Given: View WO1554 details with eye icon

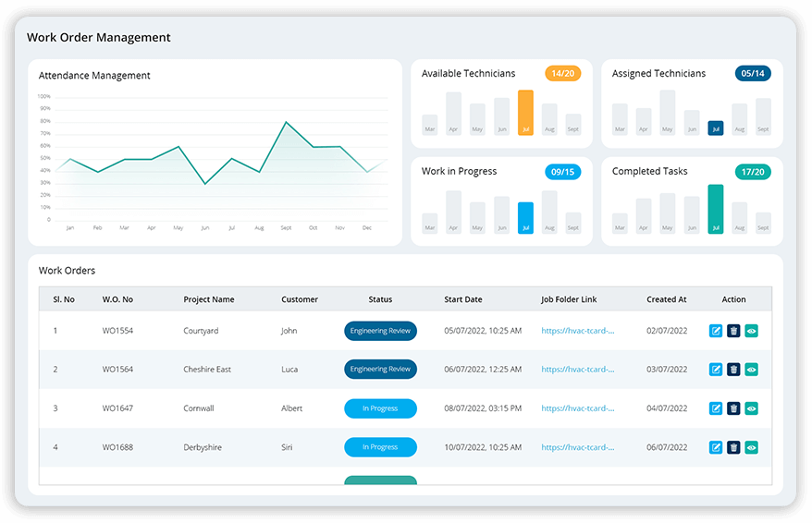Looking at the screenshot, I should click(751, 331).
